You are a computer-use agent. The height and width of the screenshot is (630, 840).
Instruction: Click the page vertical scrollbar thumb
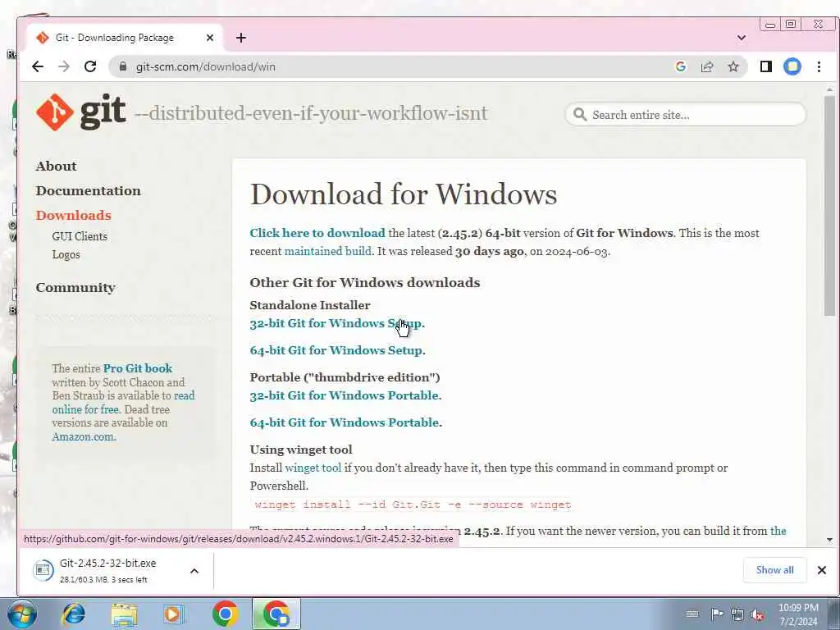pyautogui.click(x=829, y=206)
